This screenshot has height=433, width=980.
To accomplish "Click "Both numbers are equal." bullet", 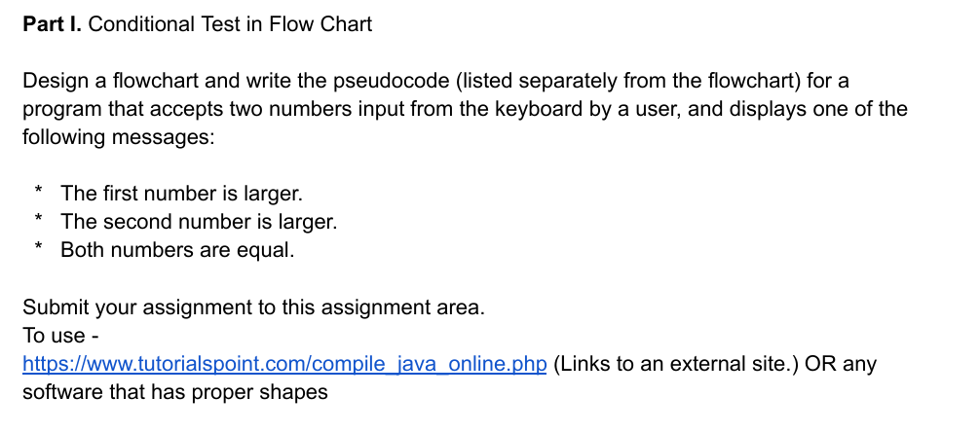I will pyautogui.click(x=177, y=250).
